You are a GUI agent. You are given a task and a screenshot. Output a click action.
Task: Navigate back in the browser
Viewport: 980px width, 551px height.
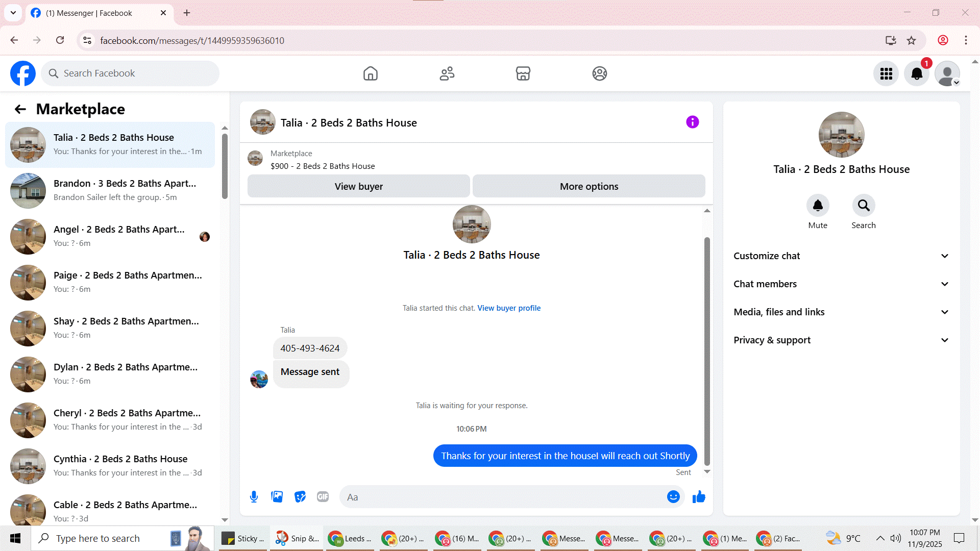coord(14,40)
